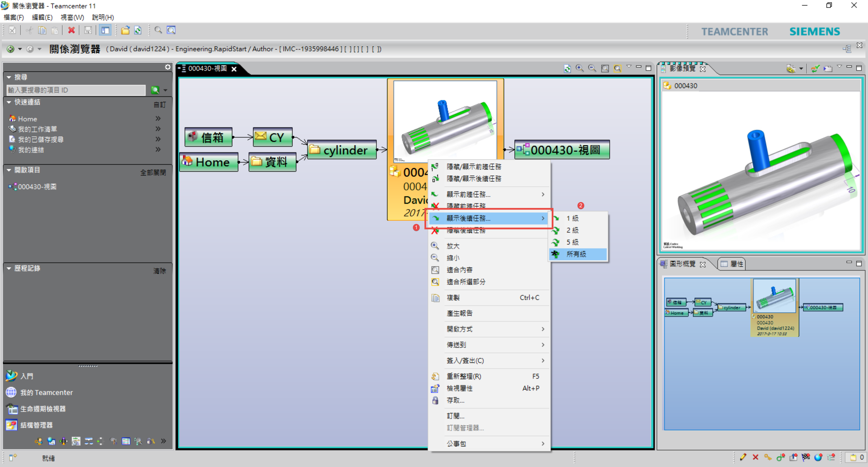868x467 pixels.
Task: Click the item ID search input field
Action: pyautogui.click(x=76, y=90)
